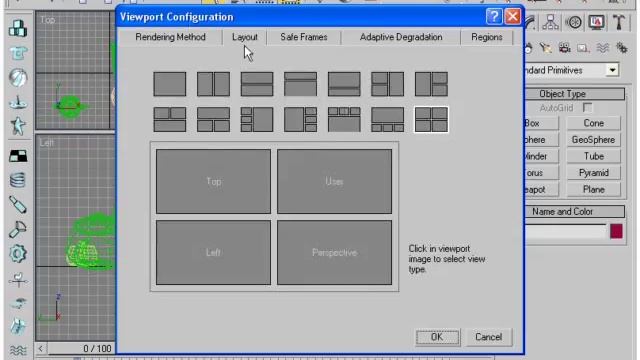
Task: Click reactor Wind weathervane icon
Action: click(18, 280)
